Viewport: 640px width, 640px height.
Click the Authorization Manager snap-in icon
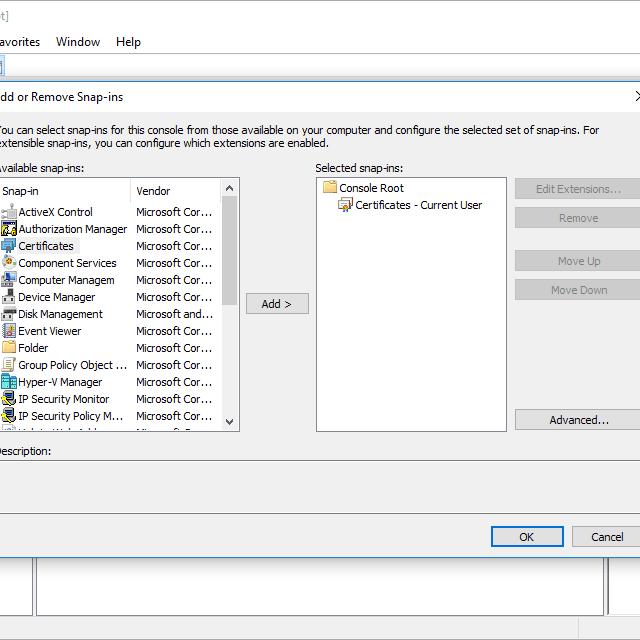[x=9, y=229]
